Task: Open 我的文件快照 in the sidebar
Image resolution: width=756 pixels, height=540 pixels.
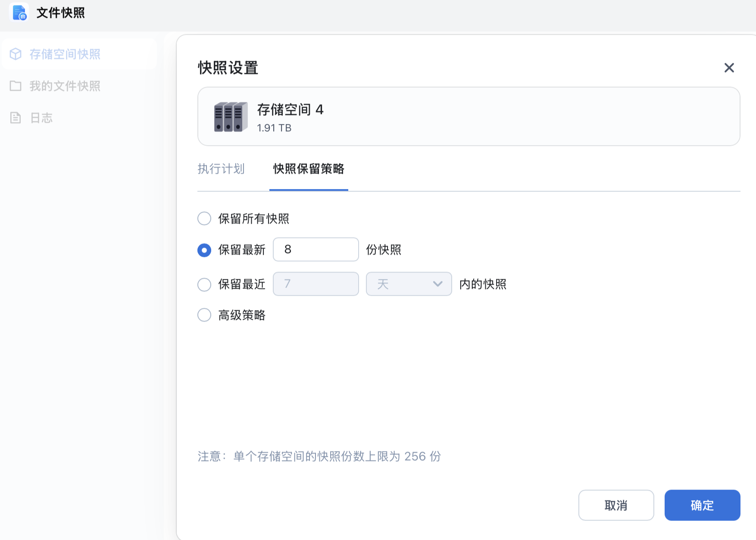Action: pyautogui.click(x=65, y=86)
